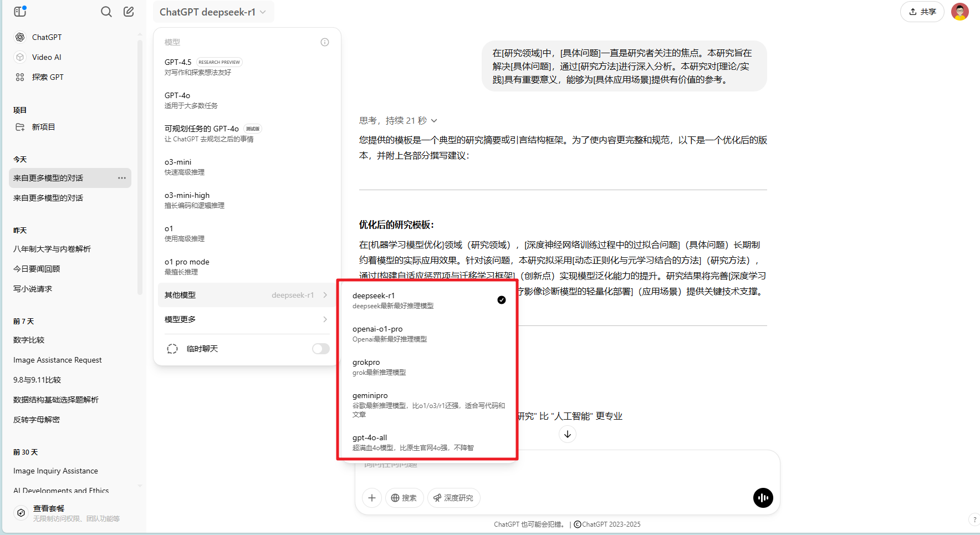Click 共享 share button

coord(922,12)
